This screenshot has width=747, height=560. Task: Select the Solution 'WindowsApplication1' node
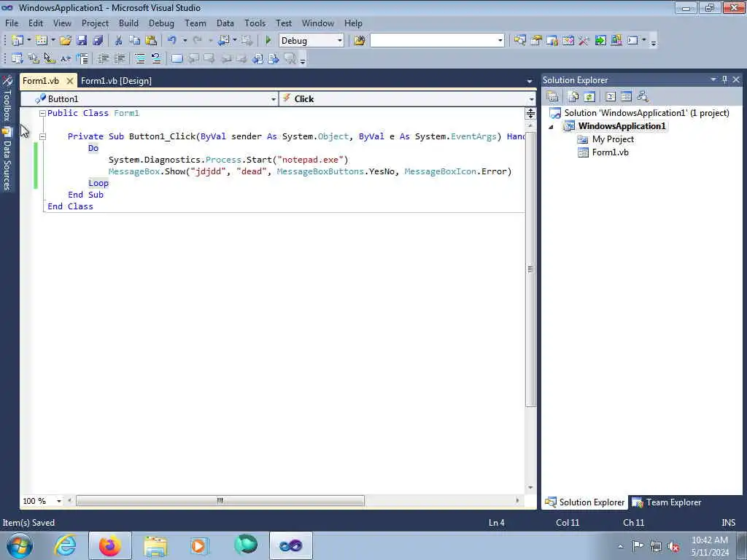pyautogui.click(x=646, y=113)
